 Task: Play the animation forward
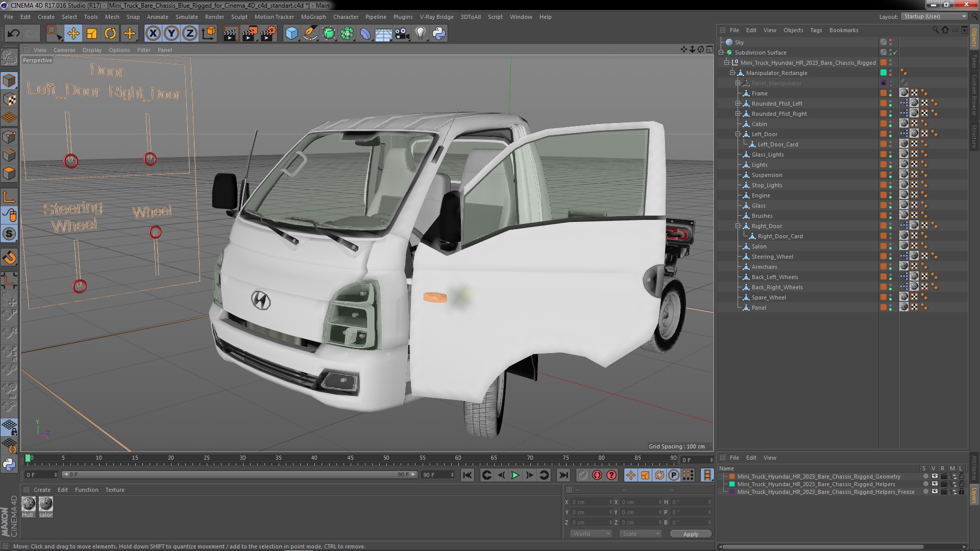coord(515,475)
